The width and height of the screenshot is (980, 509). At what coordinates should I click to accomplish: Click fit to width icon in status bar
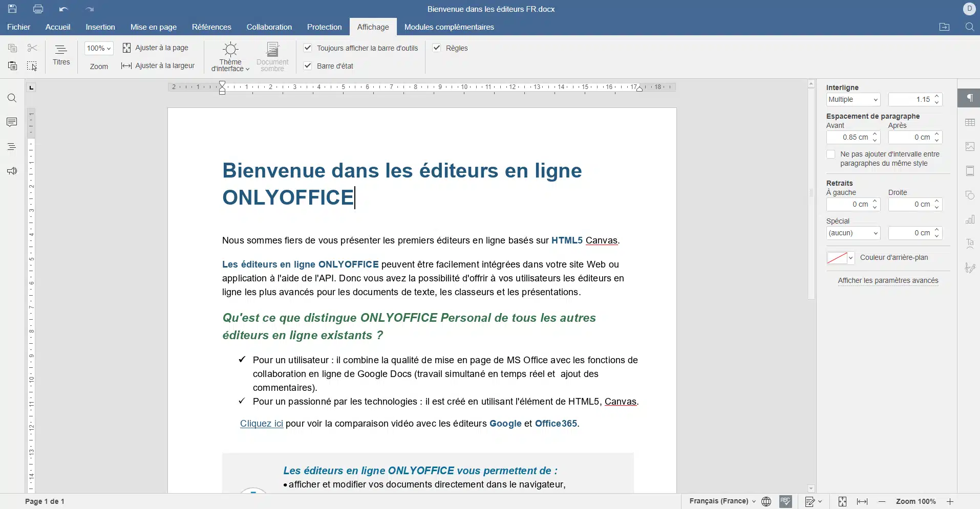tap(862, 501)
